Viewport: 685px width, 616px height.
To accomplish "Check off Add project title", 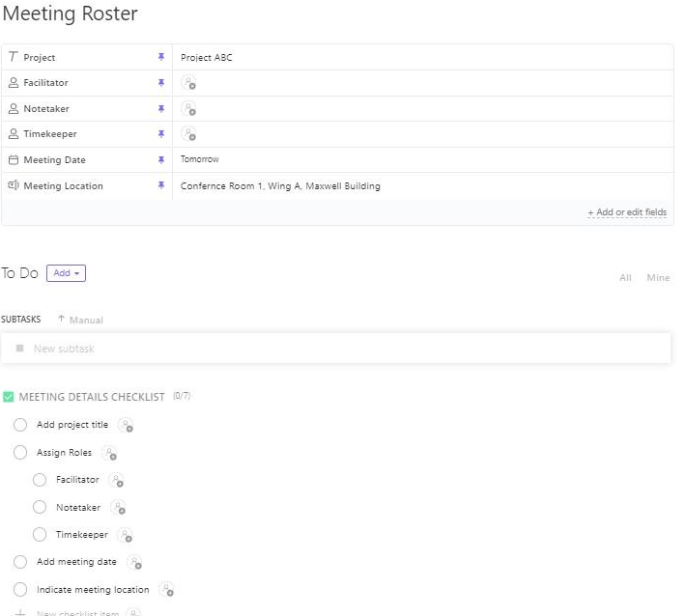I will coord(20,425).
